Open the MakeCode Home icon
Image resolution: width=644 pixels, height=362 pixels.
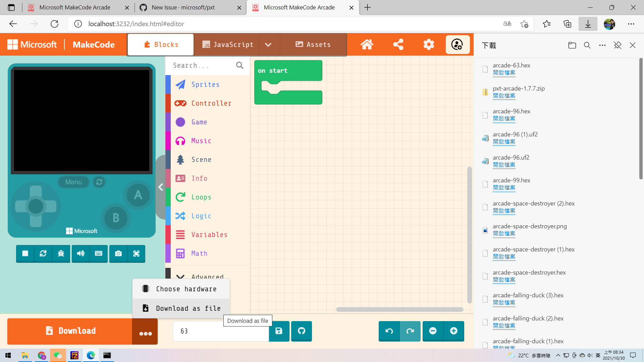(367, 45)
